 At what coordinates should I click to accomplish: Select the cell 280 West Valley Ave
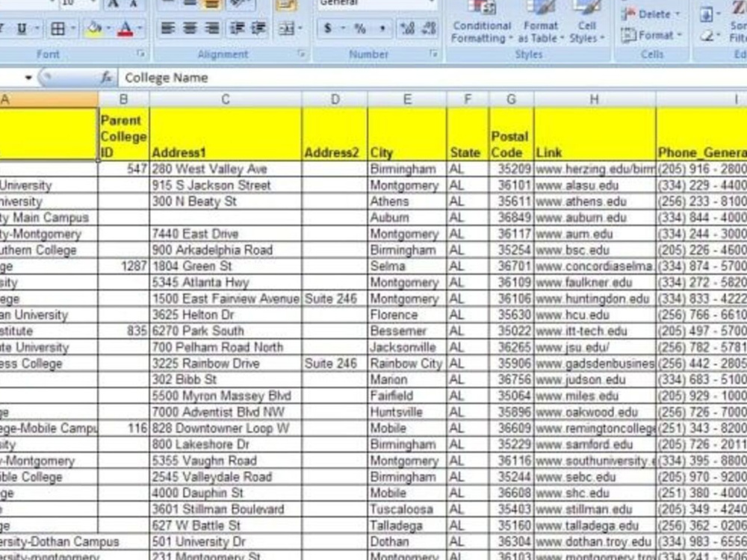(226, 169)
